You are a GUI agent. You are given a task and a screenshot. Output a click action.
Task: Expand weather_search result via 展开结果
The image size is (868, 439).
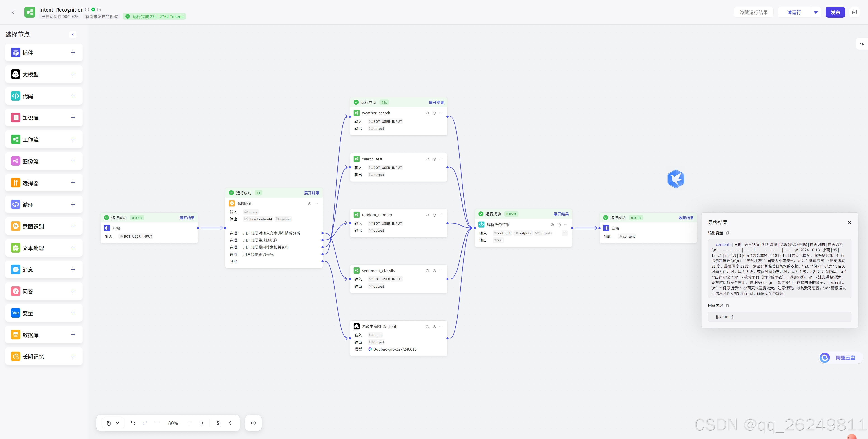pyautogui.click(x=436, y=102)
